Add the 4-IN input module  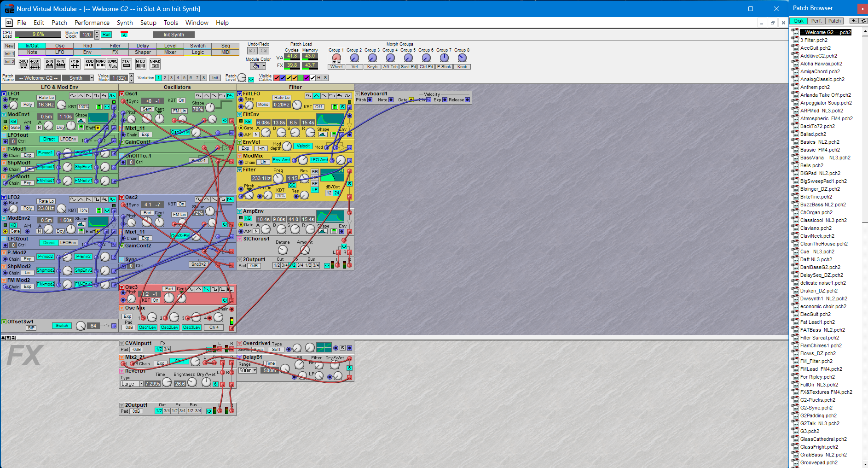(60, 64)
